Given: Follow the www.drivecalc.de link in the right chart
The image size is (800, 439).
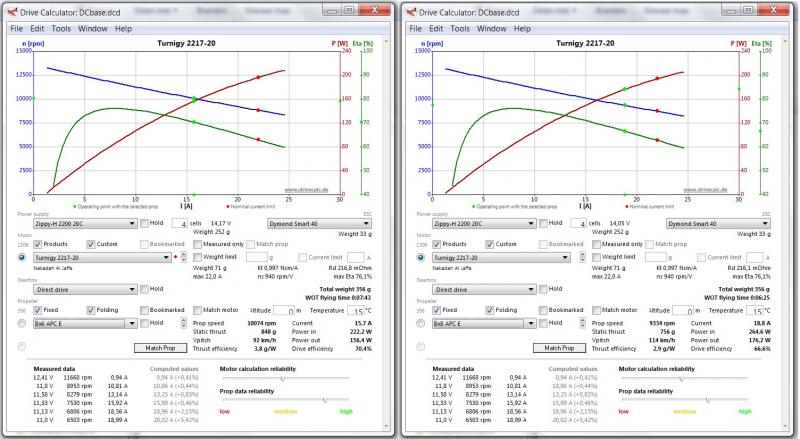Looking at the screenshot, I should (x=705, y=190).
